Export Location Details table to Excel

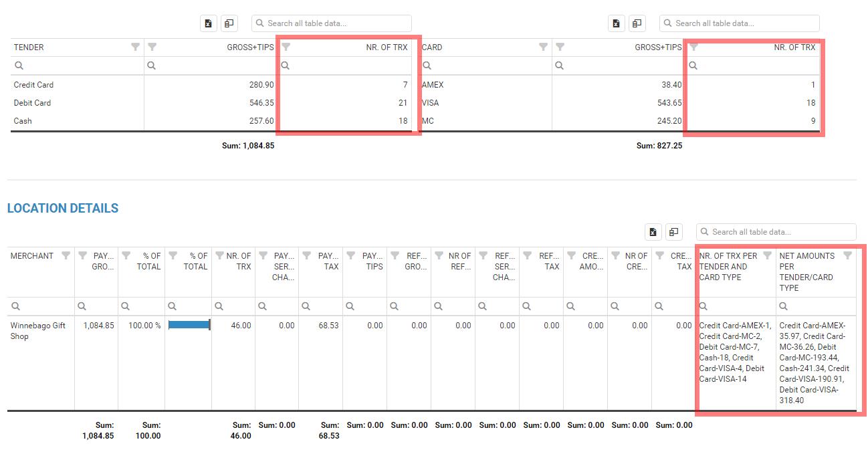coord(653,232)
